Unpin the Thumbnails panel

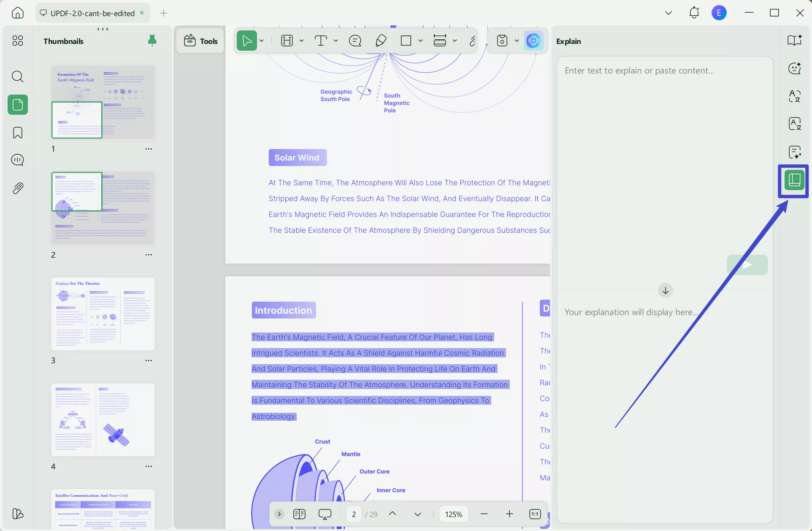152,41
